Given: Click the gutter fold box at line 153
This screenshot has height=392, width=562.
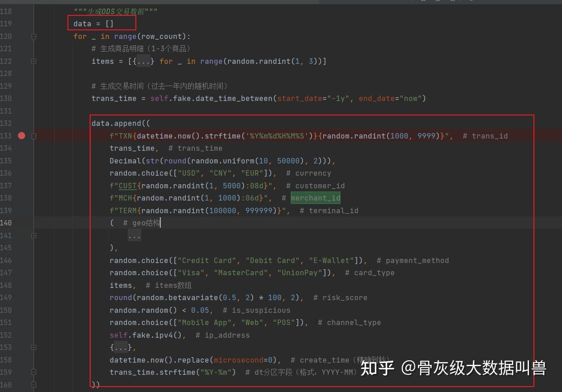Looking at the screenshot, I should click(x=33, y=347).
